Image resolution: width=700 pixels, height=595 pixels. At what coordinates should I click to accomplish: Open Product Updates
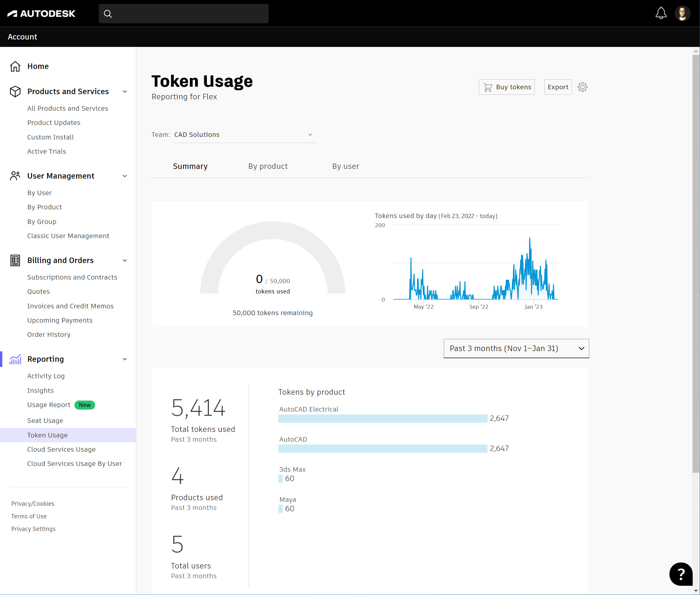point(54,123)
